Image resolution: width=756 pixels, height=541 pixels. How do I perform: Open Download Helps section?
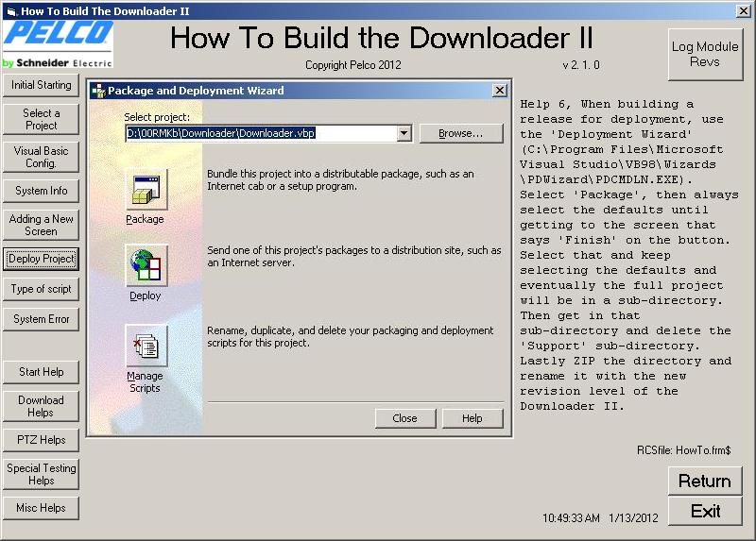click(41, 407)
